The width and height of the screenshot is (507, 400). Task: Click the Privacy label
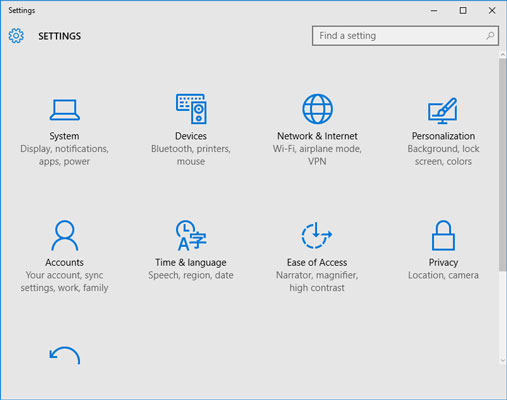443,262
